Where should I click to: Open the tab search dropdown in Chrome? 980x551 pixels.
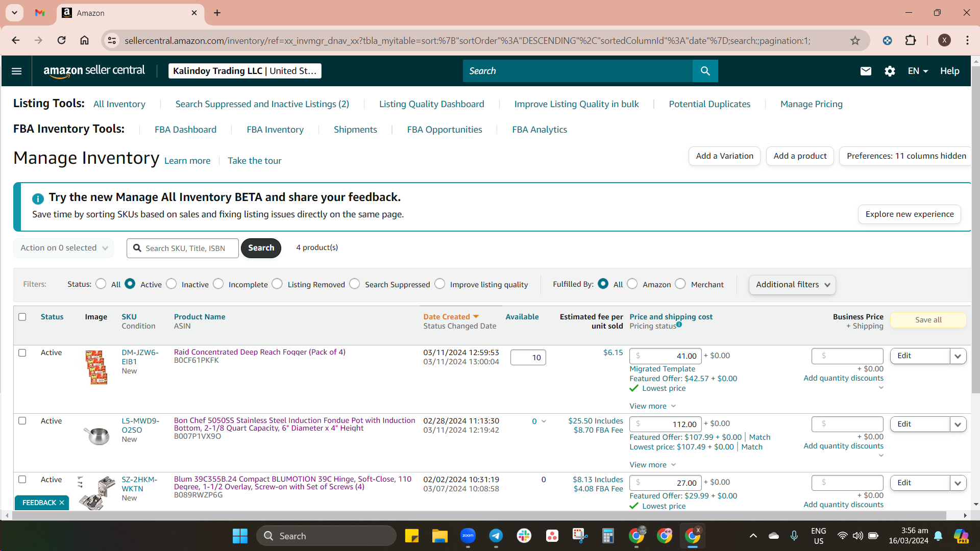(14, 13)
